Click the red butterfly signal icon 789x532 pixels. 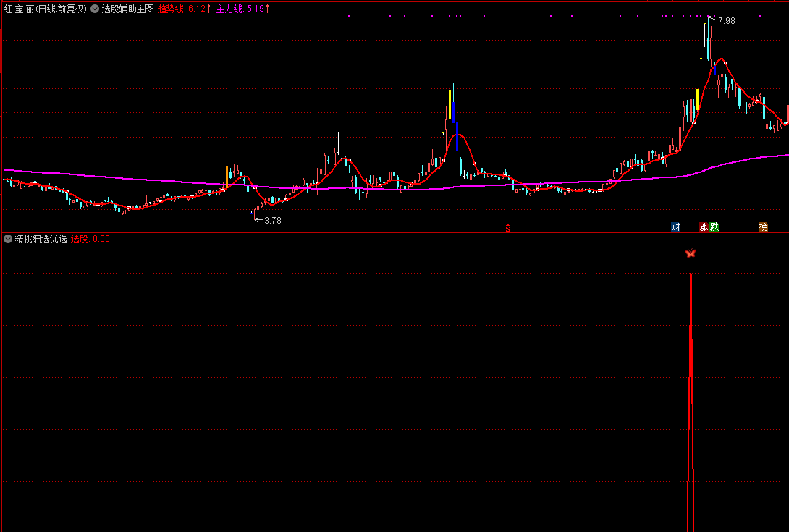coord(691,253)
